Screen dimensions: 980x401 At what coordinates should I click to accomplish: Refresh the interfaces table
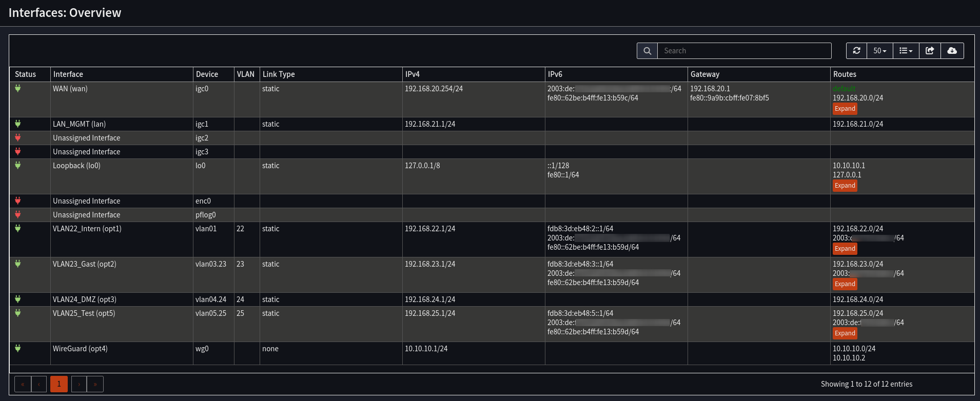click(x=856, y=51)
